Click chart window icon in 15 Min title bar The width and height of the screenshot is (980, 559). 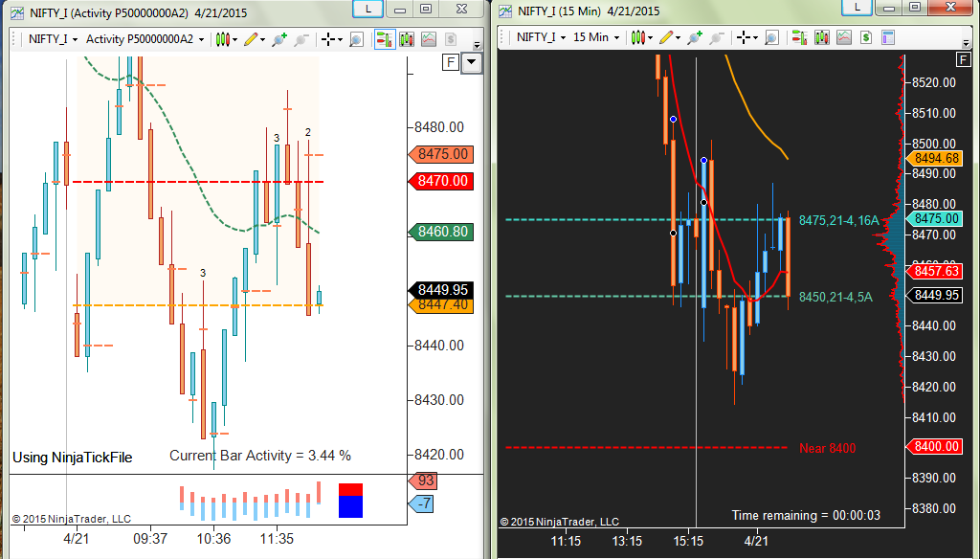(505, 11)
